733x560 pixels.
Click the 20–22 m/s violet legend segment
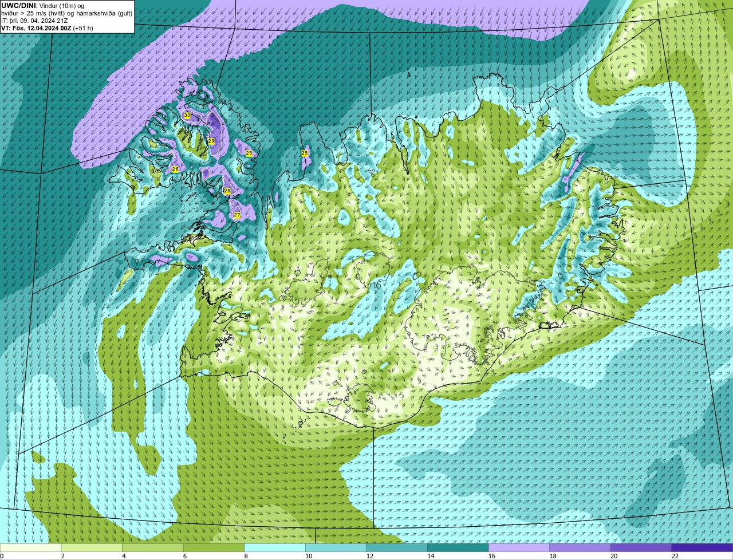pyautogui.click(x=641, y=547)
